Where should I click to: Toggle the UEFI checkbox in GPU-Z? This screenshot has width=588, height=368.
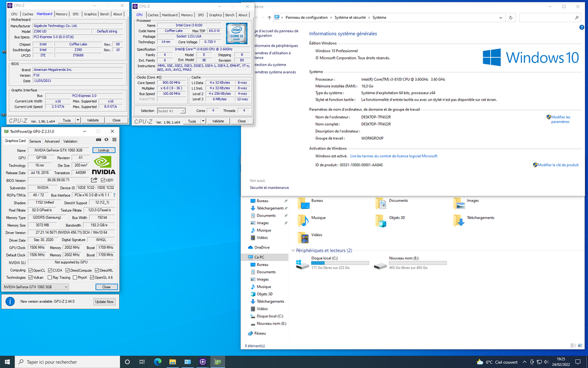click(x=103, y=180)
